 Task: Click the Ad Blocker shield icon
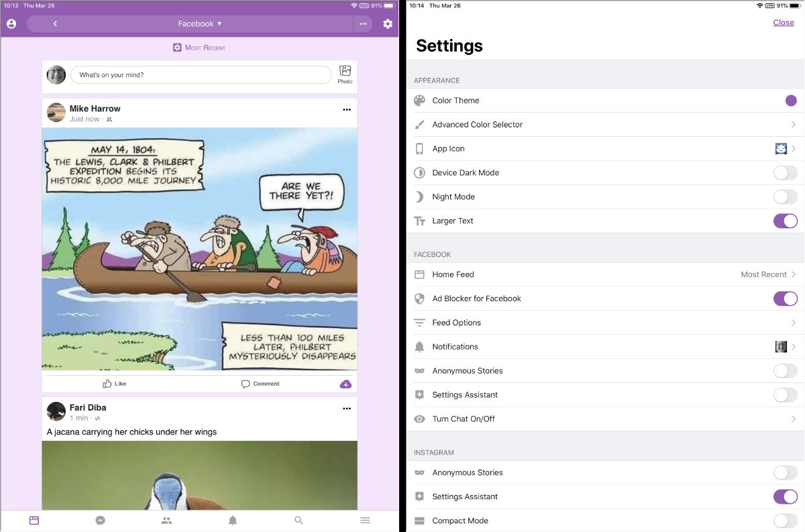coord(419,299)
